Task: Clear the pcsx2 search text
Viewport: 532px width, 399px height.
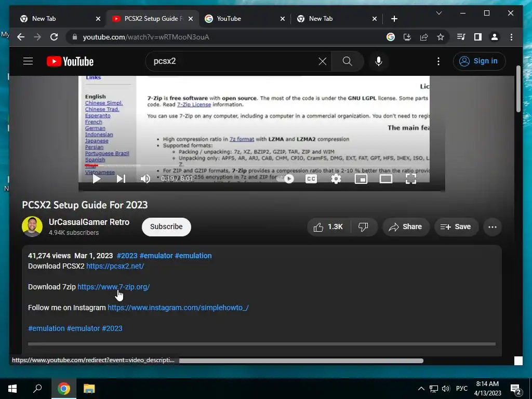Action: (x=322, y=61)
